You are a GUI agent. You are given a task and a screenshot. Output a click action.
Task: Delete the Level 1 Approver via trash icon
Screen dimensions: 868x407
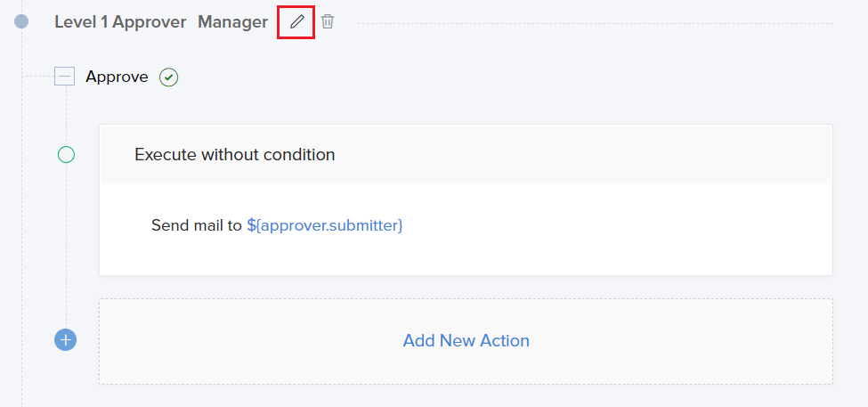328,22
